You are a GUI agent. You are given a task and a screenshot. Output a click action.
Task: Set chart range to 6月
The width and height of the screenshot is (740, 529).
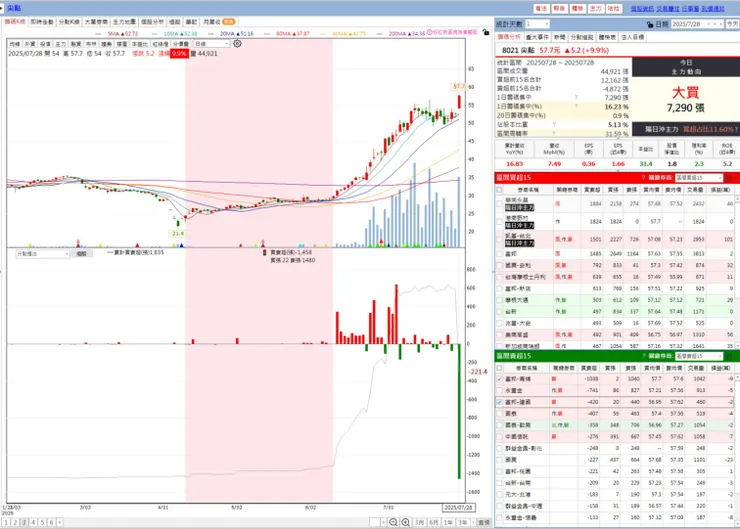(434, 522)
